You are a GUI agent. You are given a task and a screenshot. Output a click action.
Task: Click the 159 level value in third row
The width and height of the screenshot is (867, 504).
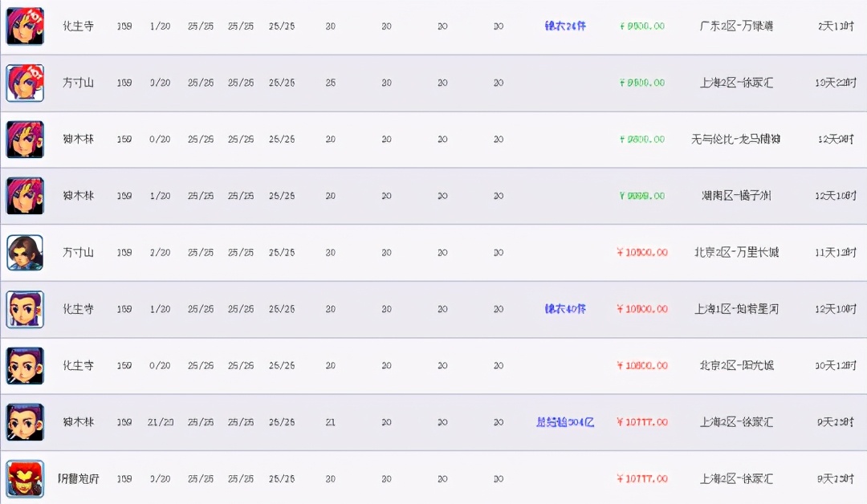[x=124, y=139]
